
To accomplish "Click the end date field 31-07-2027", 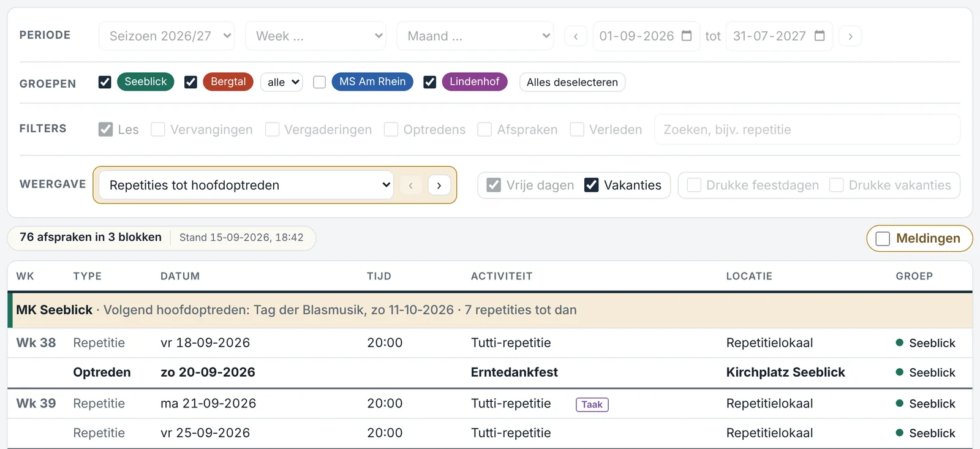I will [779, 36].
